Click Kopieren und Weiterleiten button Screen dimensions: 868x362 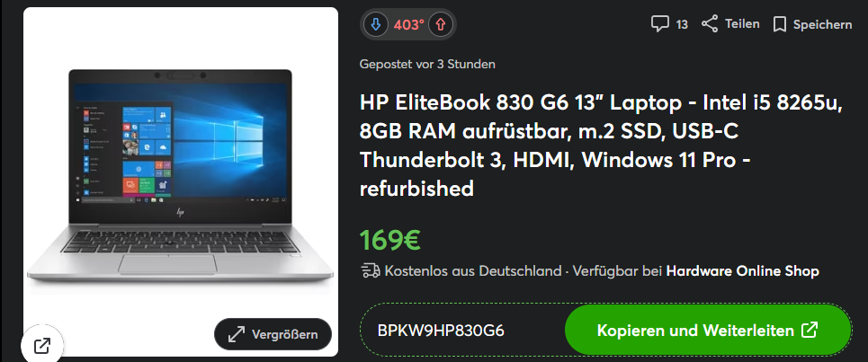[708, 330]
